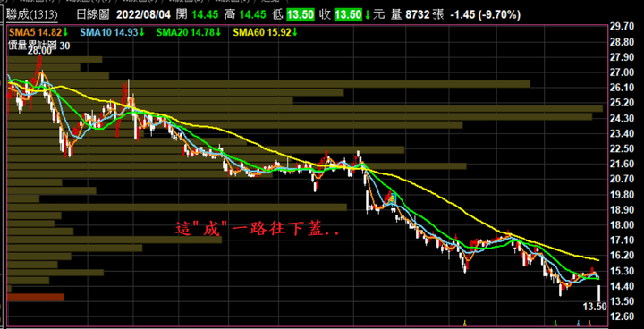Click the 29.70 price axis label
Viewport: 644px width, 329px height.
[623, 27]
